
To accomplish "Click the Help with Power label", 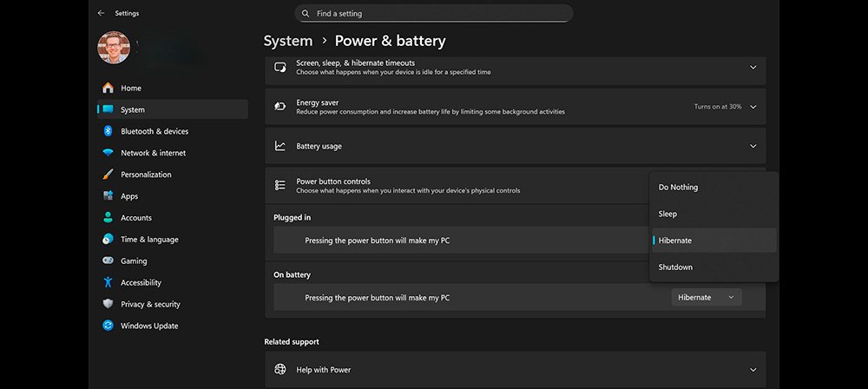I will tap(323, 370).
